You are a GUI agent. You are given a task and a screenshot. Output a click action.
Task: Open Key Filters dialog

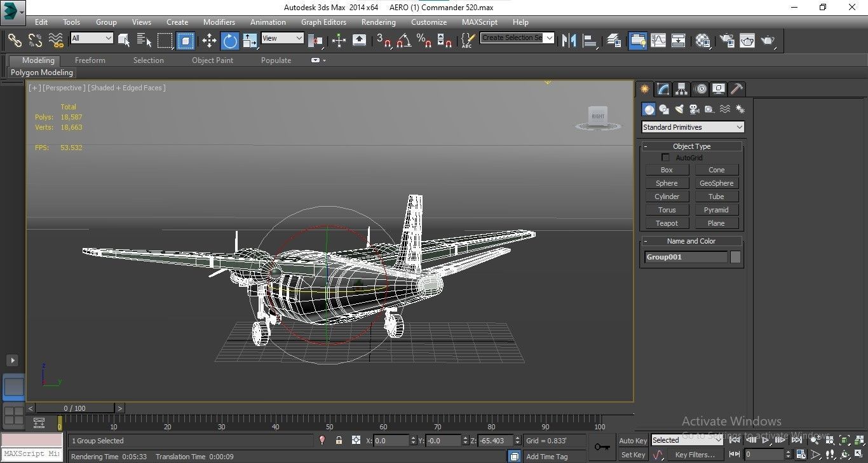[x=695, y=455]
